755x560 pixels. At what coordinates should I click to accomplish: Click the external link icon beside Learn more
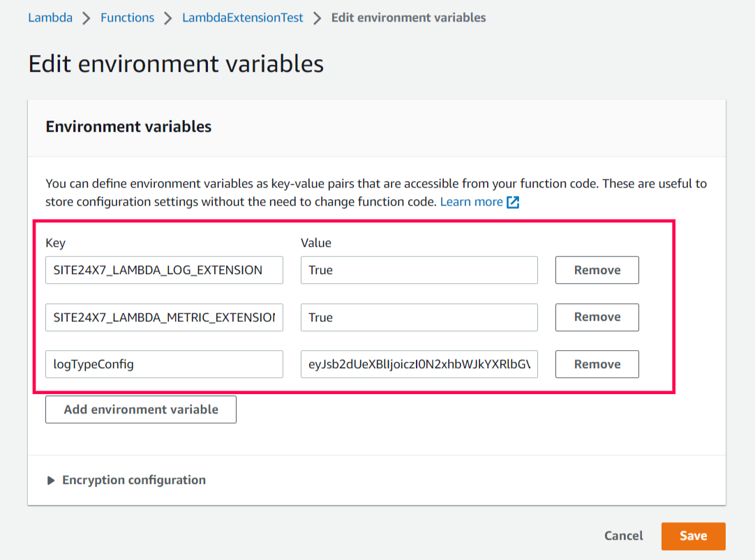pos(514,202)
